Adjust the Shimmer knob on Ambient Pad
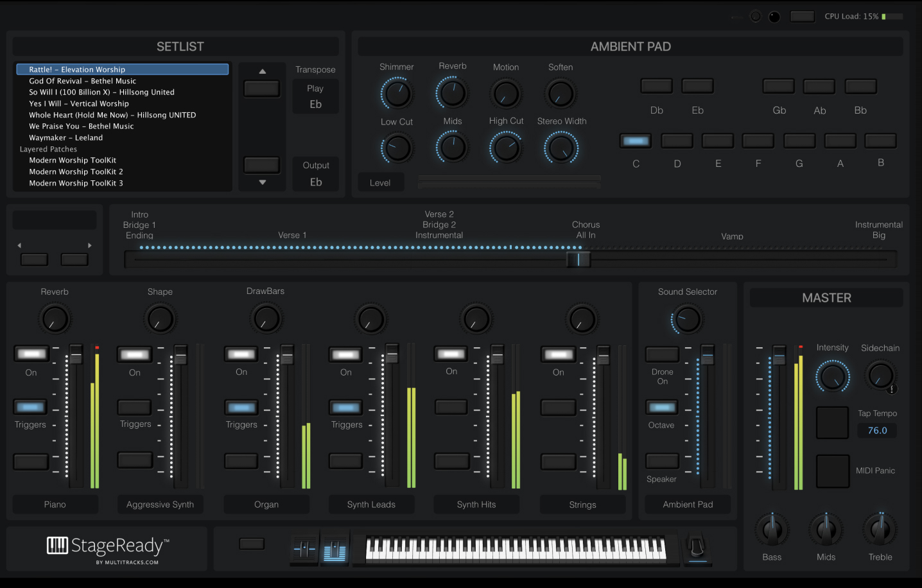 click(396, 92)
